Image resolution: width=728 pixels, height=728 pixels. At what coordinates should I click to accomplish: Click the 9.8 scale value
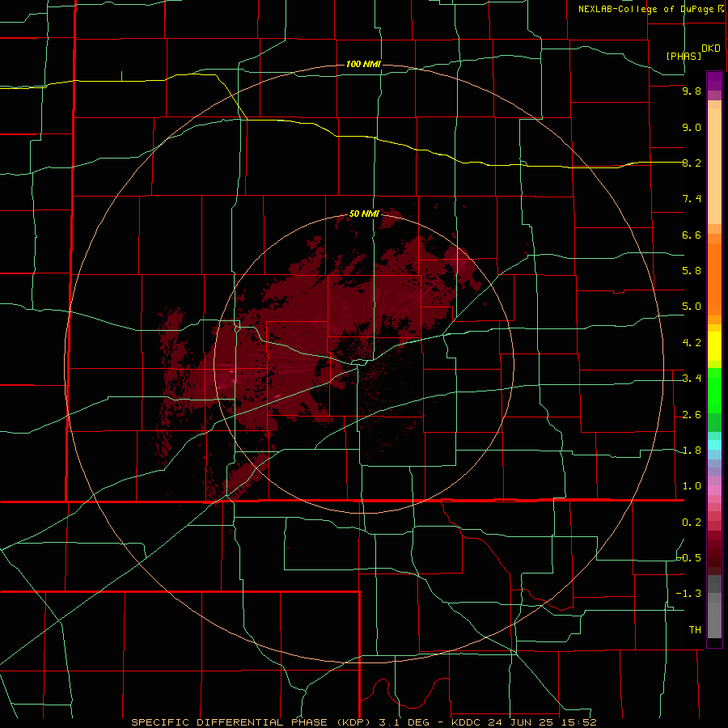click(x=692, y=91)
